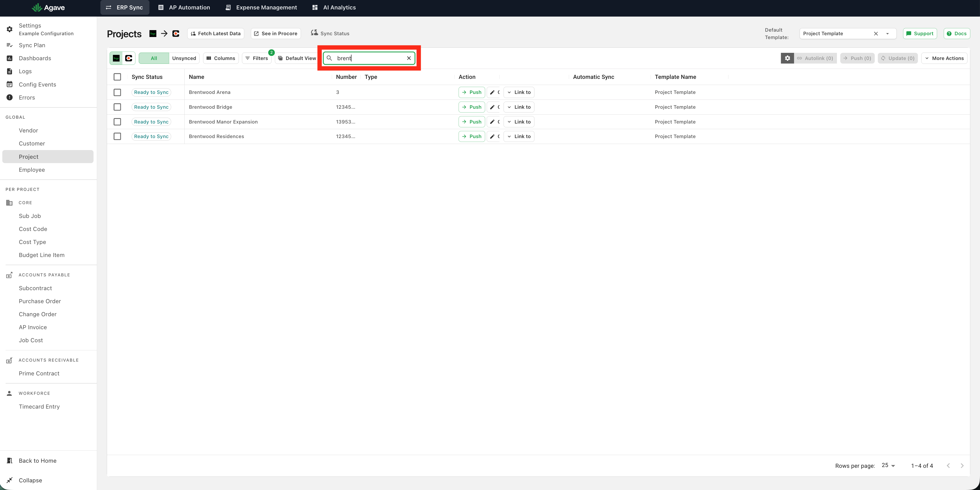The image size is (980, 490).
Task: Click into the project search input field
Action: pyautogui.click(x=369, y=58)
